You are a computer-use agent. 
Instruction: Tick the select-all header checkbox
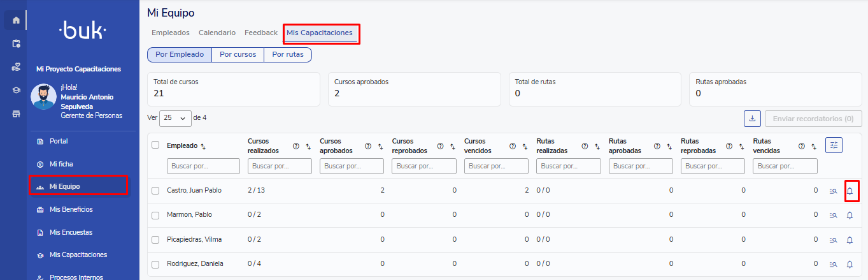(155, 145)
